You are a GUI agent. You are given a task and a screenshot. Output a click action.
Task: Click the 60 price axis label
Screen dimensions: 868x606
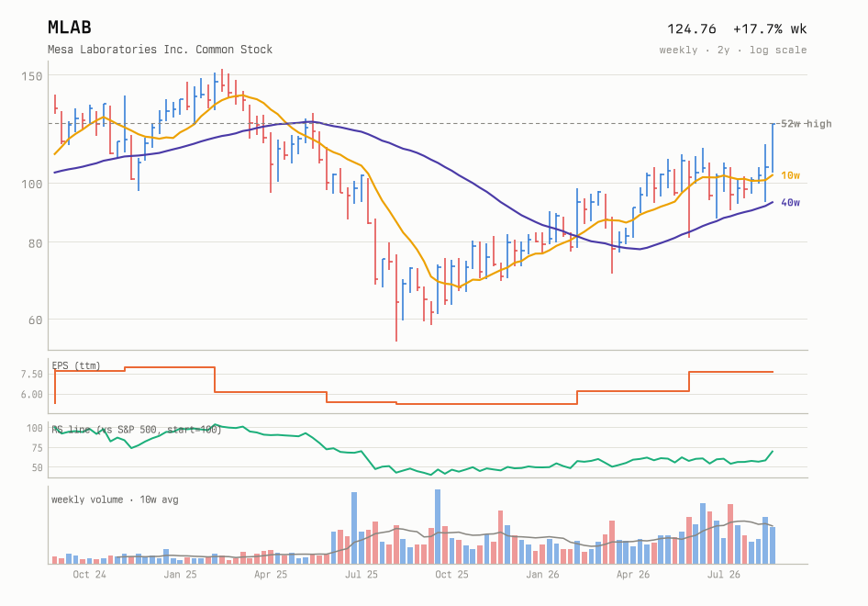(36, 320)
